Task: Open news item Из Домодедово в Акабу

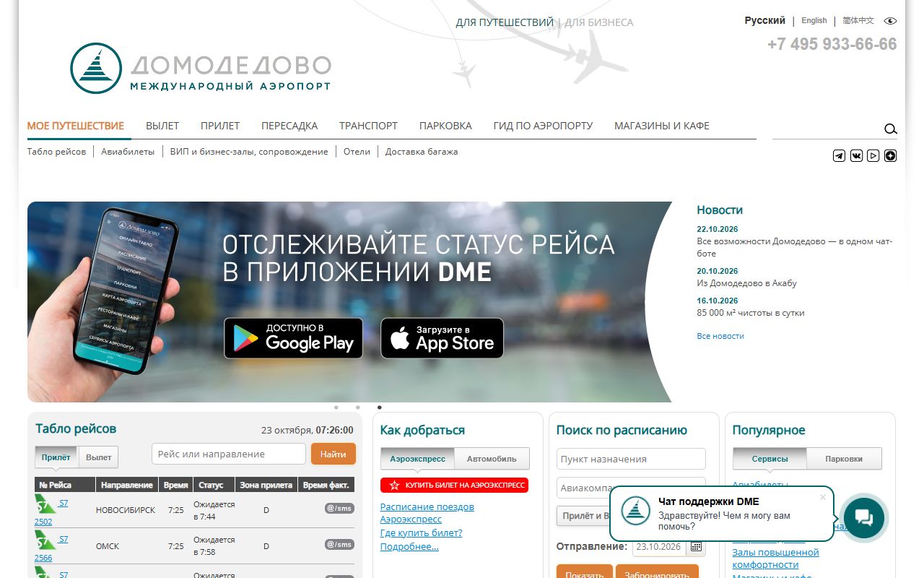Action: pos(746,283)
